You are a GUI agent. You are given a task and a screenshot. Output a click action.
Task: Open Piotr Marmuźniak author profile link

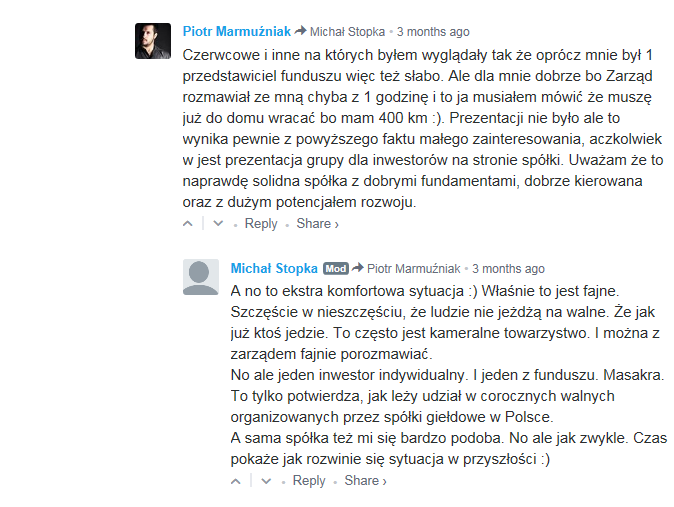237,31
